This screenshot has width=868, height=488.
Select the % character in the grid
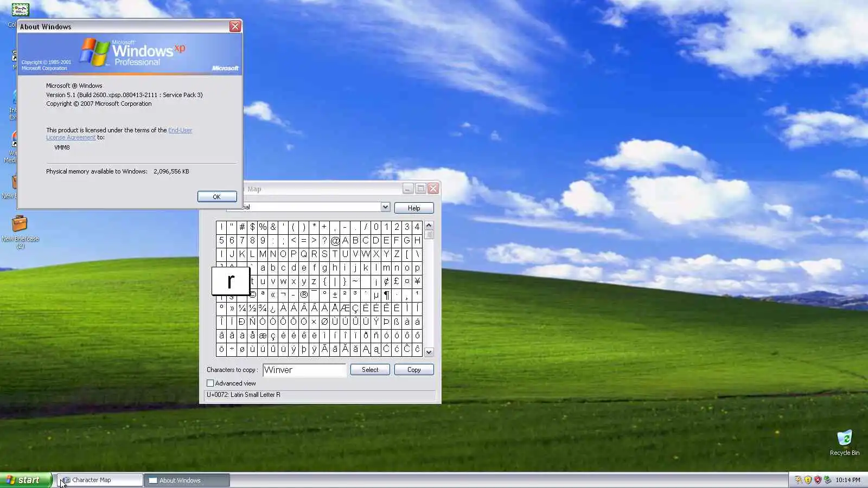(263, 227)
